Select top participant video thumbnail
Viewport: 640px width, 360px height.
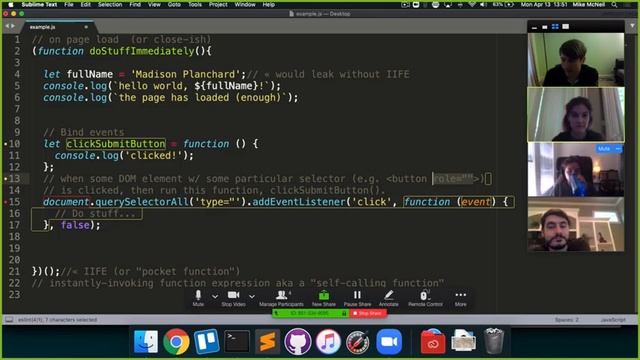[576, 60]
